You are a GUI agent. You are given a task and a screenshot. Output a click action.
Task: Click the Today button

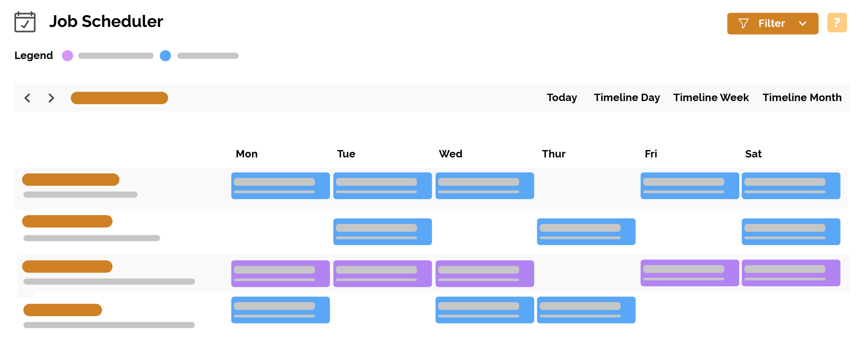(x=562, y=98)
